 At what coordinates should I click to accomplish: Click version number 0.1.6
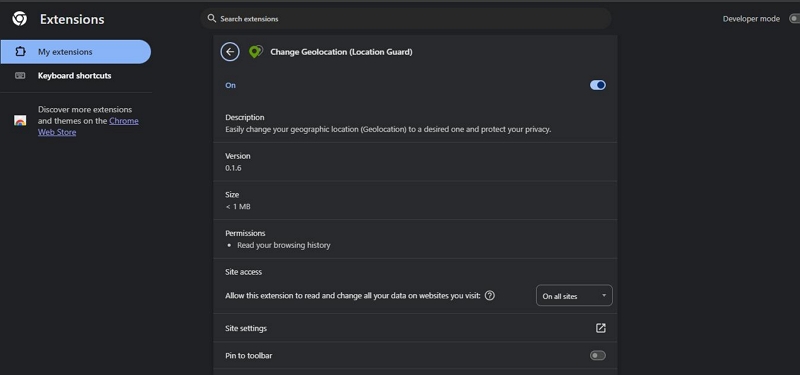click(x=233, y=168)
